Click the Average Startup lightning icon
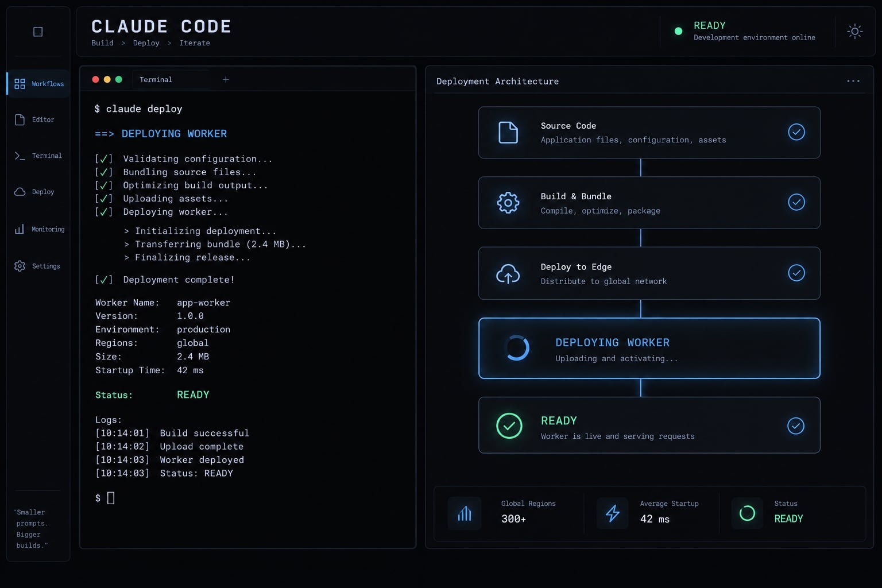This screenshot has width=882, height=588. (x=613, y=513)
